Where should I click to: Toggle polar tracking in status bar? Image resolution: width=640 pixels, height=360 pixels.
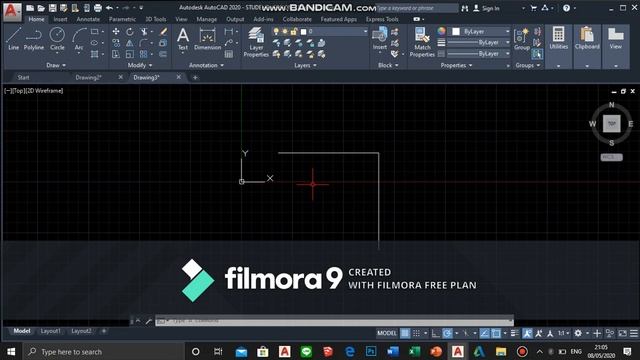click(447, 333)
